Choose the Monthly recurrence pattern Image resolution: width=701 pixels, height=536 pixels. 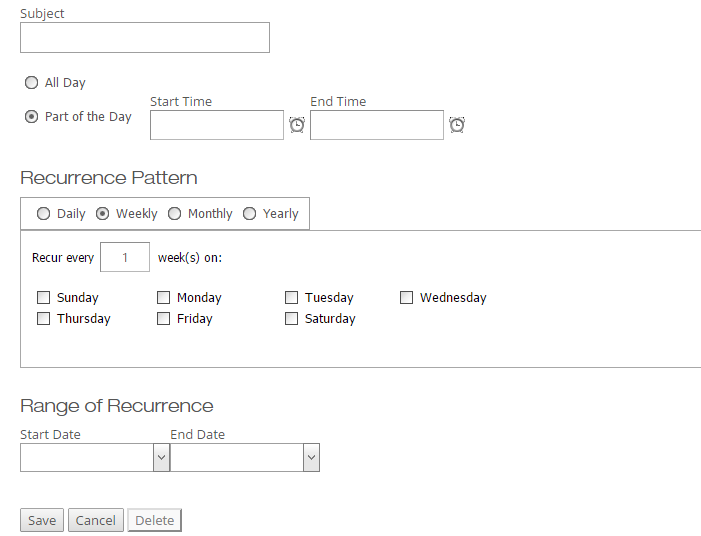[x=174, y=214]
